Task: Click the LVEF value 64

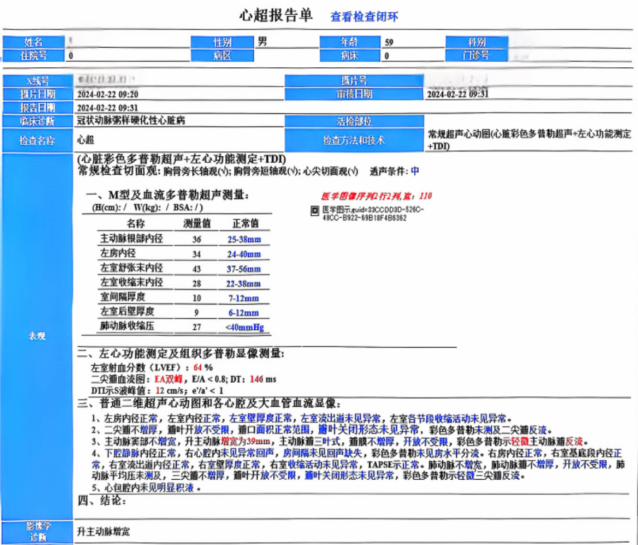Action: 198,368
